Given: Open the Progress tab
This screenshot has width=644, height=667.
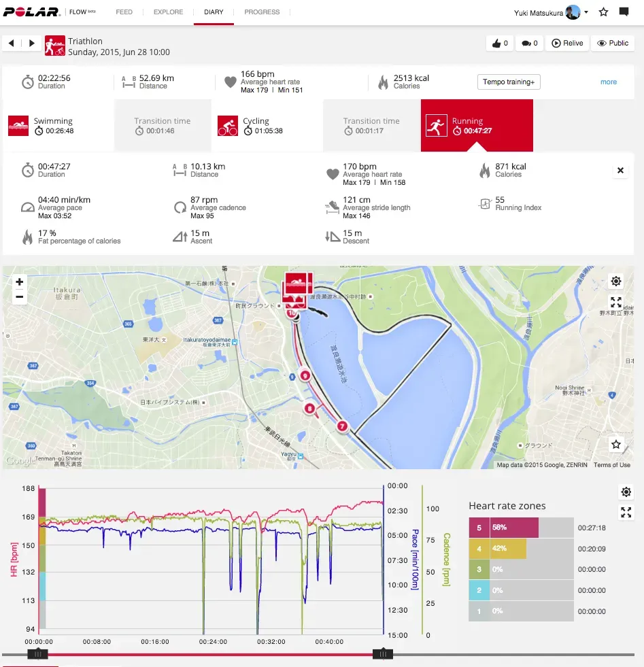Looking at the screenshot, I should 262,12.
